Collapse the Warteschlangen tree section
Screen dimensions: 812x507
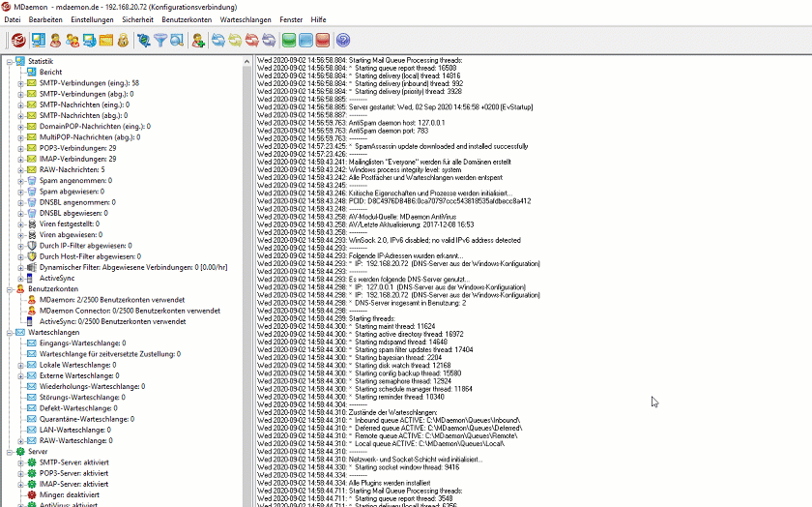click(x=8, y=332)
